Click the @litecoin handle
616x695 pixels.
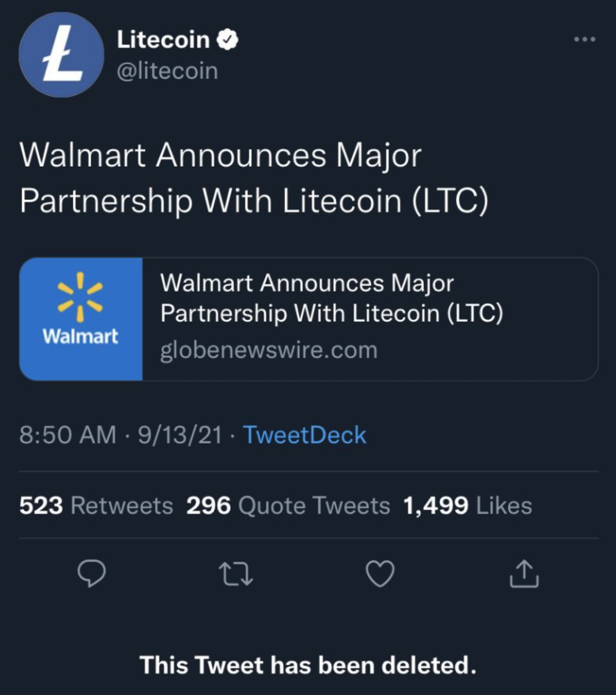coord(167,71)
